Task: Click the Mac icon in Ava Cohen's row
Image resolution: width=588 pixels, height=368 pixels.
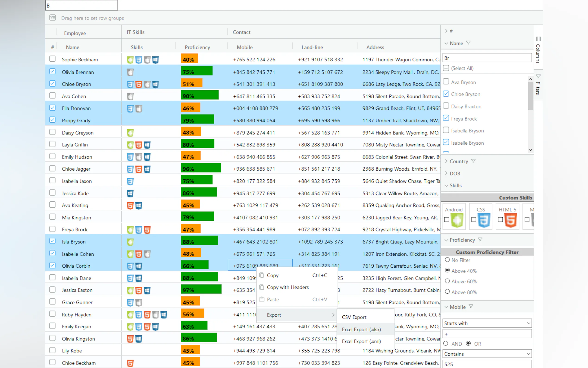Action: pyautogui.click(x=130, y=96)
